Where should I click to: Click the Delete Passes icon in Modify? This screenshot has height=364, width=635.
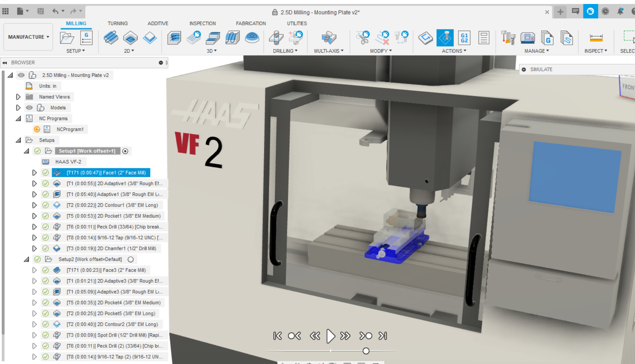pos(382,38)
